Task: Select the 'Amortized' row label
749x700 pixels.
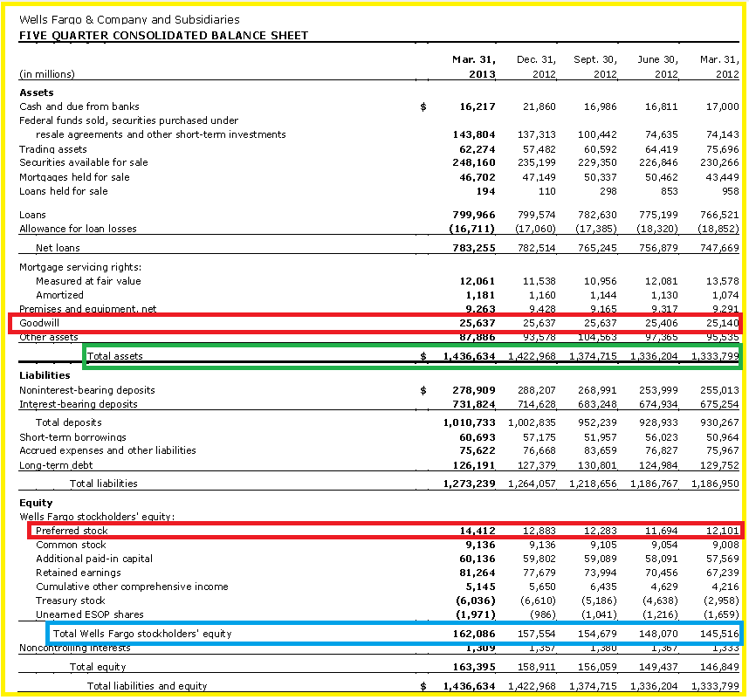Action: (x=59, y=295)
